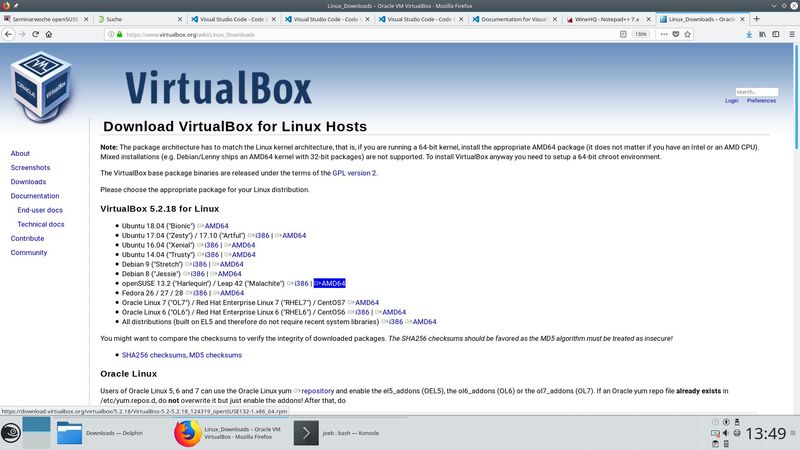Viewport: 800px width, 450px height.
Task: Toggle the sidebar view icon
Action: [776, 34]
